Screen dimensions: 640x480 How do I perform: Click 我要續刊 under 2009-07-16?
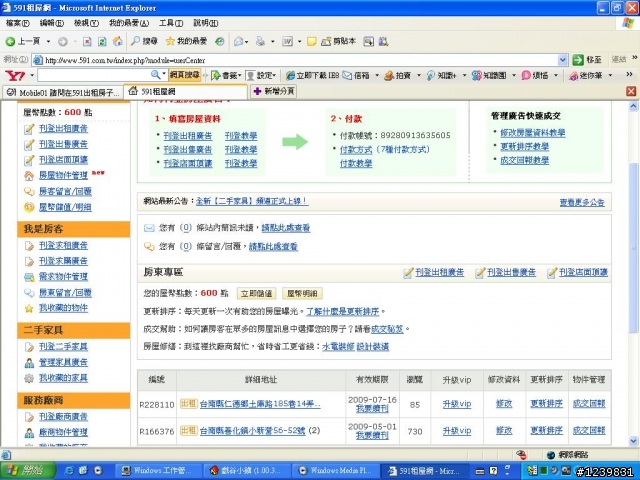pos(372,408)
